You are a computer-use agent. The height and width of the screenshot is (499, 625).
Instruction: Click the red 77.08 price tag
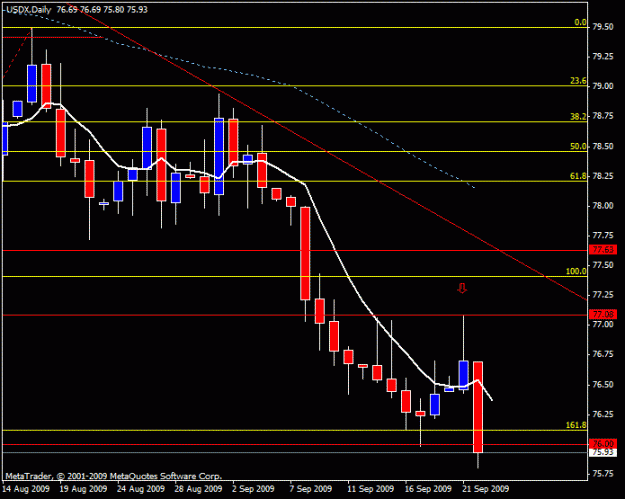pos(603,314)
